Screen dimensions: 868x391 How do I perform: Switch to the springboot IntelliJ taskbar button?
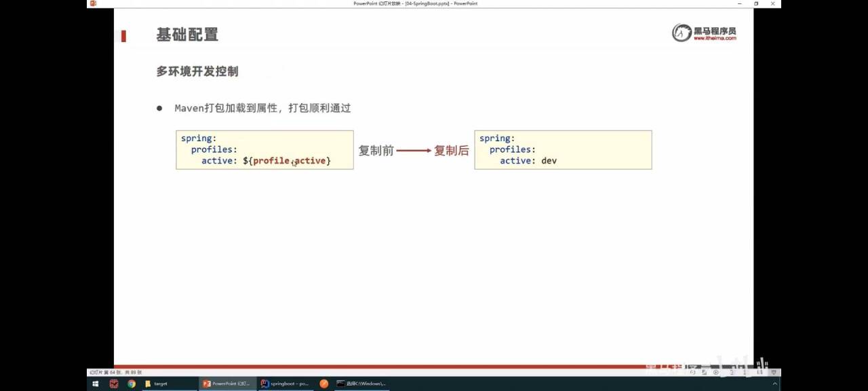285,384
